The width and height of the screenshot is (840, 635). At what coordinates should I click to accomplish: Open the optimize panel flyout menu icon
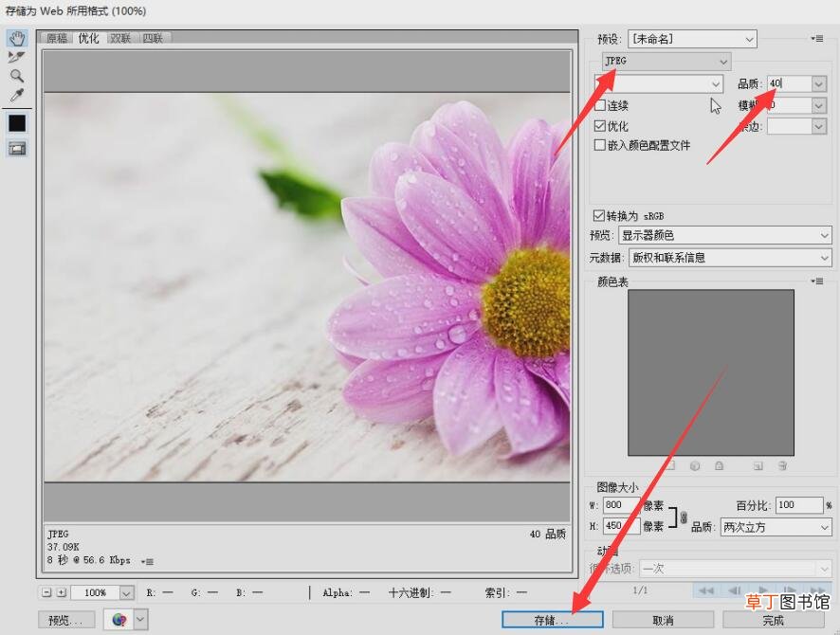pyautogui.click(x=817, y=39)
